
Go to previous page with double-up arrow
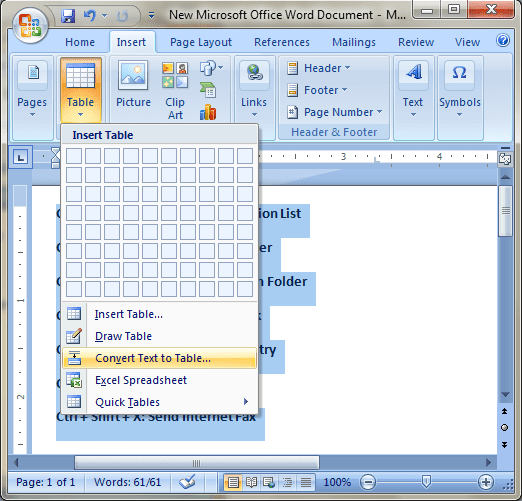point(505,411)
